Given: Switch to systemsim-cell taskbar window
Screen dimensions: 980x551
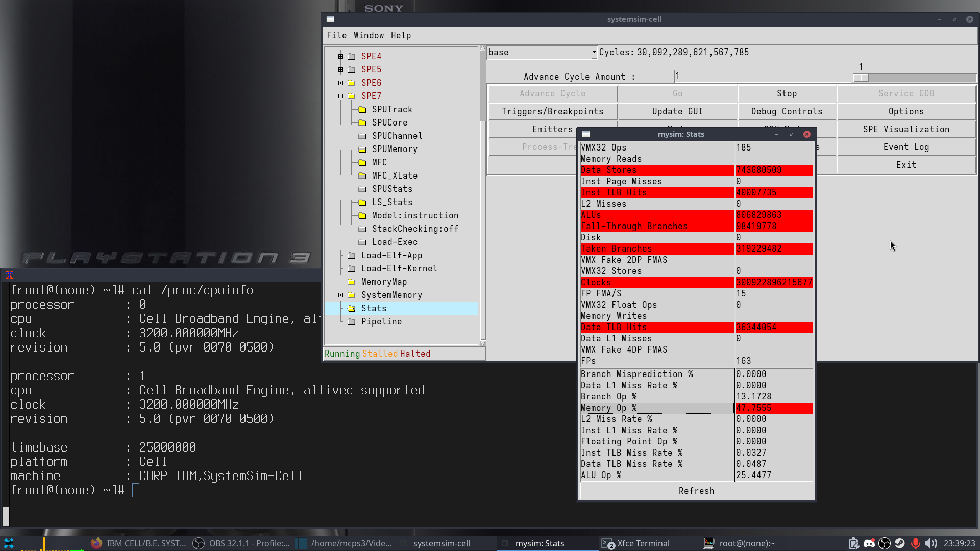Looking at the screenshot, I should coord(442,543).
